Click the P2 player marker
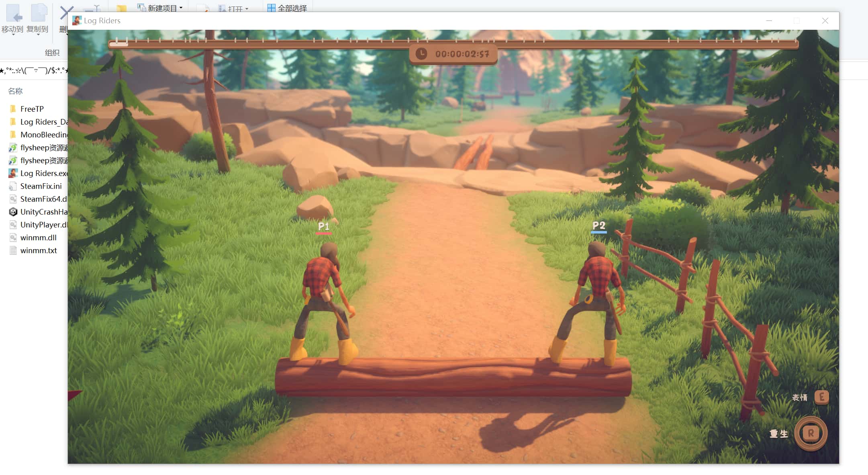868x475 pixels. 598,226
